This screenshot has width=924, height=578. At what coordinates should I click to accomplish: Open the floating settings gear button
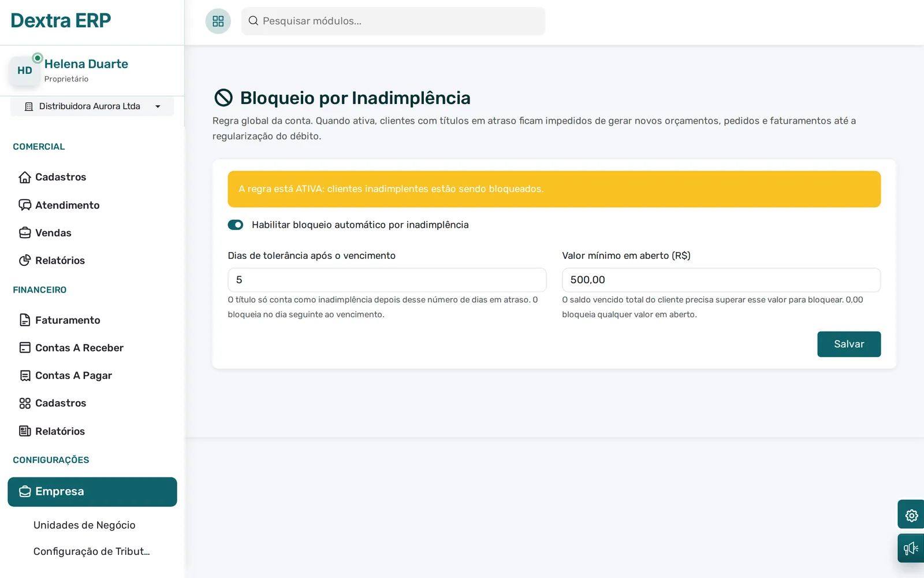coord(911,515)
